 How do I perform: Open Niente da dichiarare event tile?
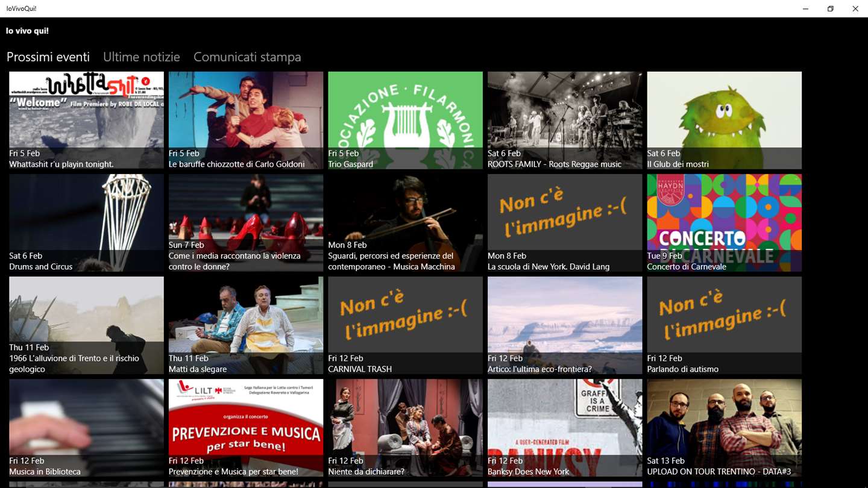405,428
